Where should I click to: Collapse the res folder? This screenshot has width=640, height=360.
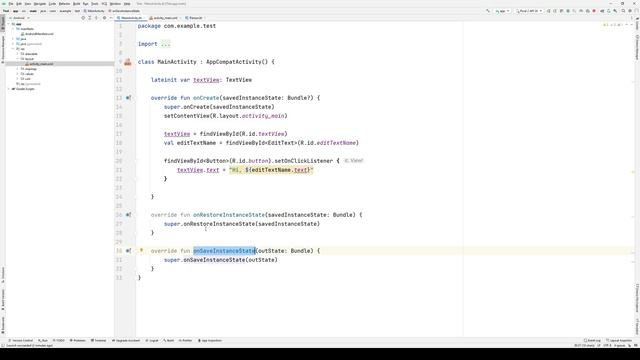(13, 49)
